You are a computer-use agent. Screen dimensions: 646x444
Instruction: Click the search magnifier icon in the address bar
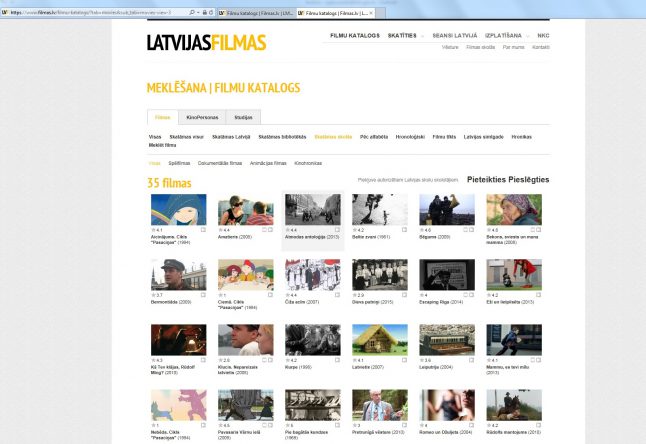click(191, 13)
